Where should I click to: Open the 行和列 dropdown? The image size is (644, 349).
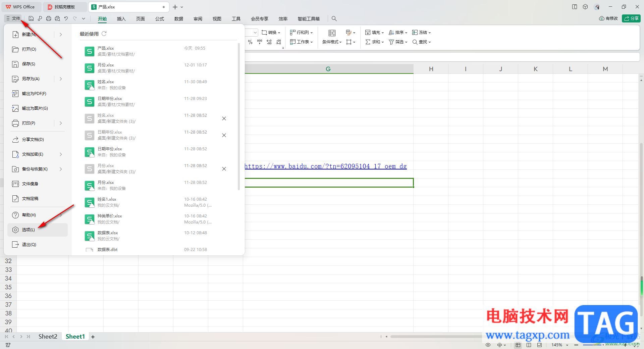301,33
